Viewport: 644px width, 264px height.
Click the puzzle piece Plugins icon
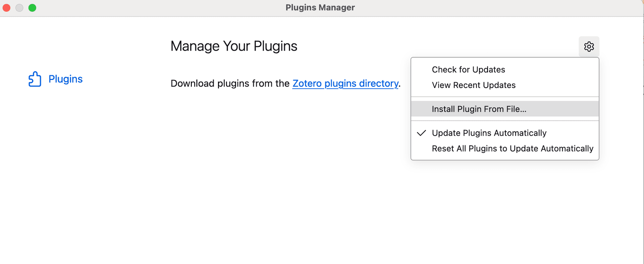pyautogui.click(x=35, y=79)
